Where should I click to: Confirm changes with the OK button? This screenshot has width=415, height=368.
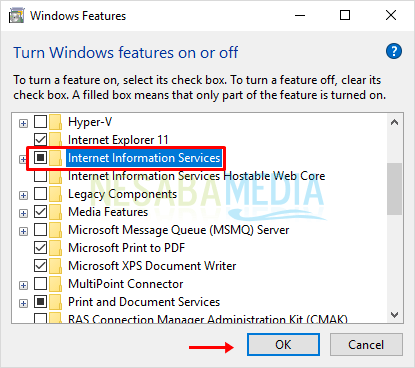pos(283,345)
